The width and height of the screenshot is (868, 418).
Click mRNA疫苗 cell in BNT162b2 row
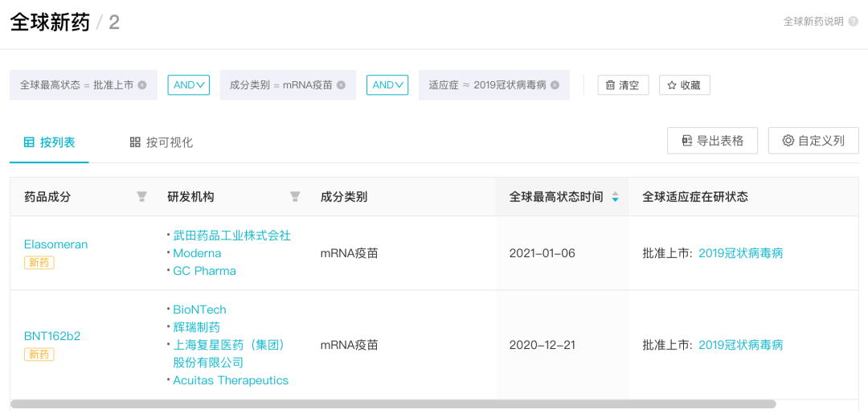tap(350, 345)
